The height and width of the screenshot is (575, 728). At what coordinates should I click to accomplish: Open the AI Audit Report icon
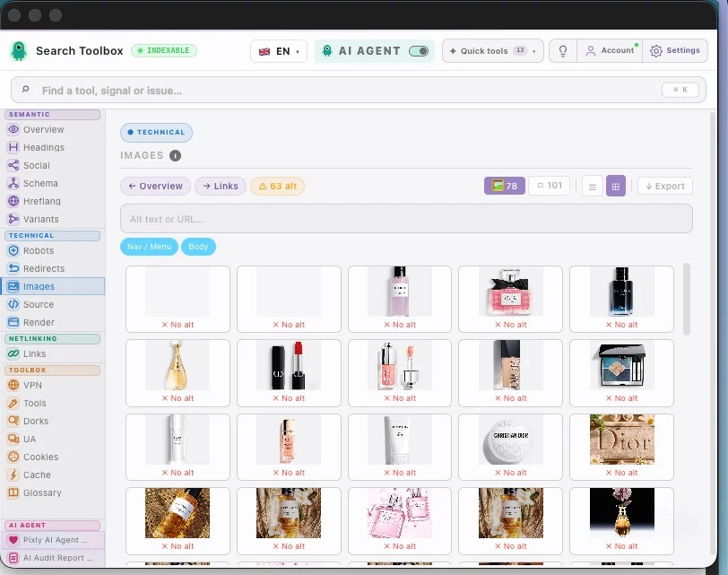point(13,558)
